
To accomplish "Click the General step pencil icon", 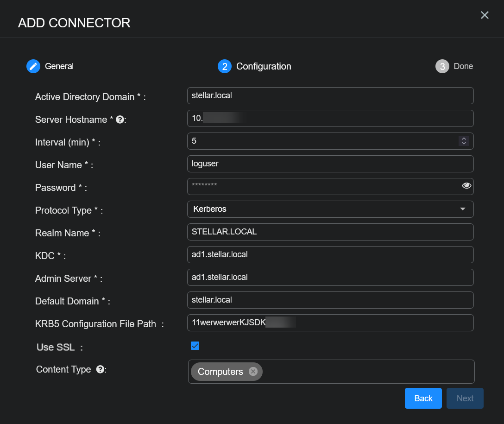I will point(33,66).
